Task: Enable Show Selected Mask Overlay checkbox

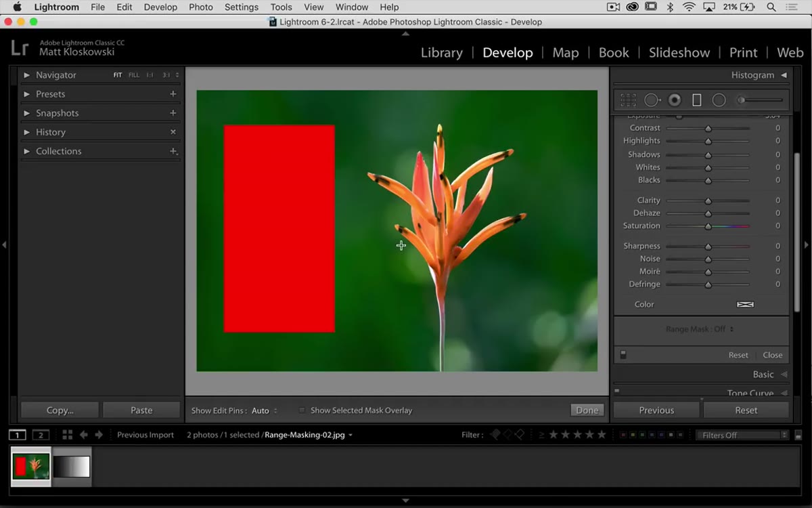Action: pos(302,410)
